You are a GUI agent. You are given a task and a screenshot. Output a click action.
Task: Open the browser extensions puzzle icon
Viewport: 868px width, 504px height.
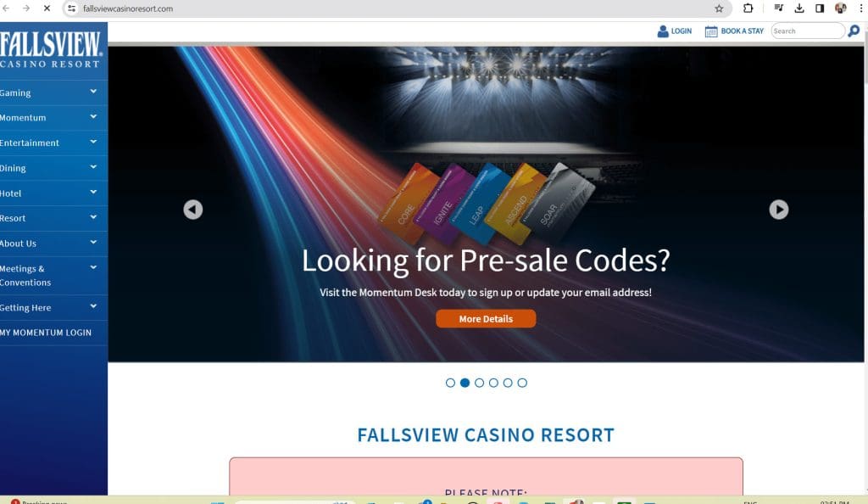[748, 8]
